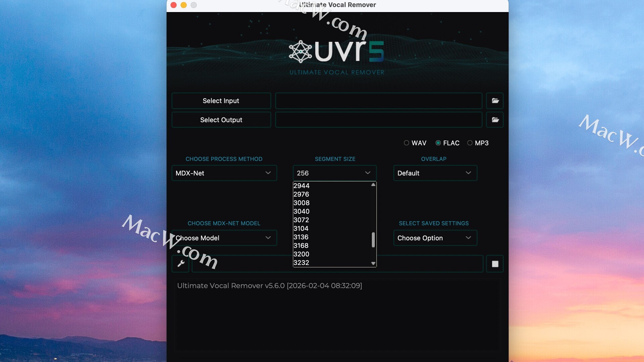Open the output folder icon button
The width and height of the screenshot is (644, 362).
(495, 120)
